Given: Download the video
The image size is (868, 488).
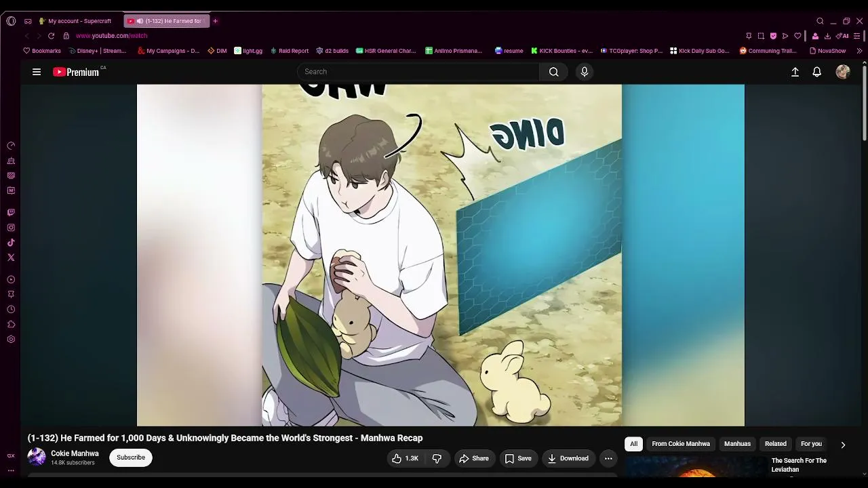Looking at the screenshot, I should [x=568, y=458].
